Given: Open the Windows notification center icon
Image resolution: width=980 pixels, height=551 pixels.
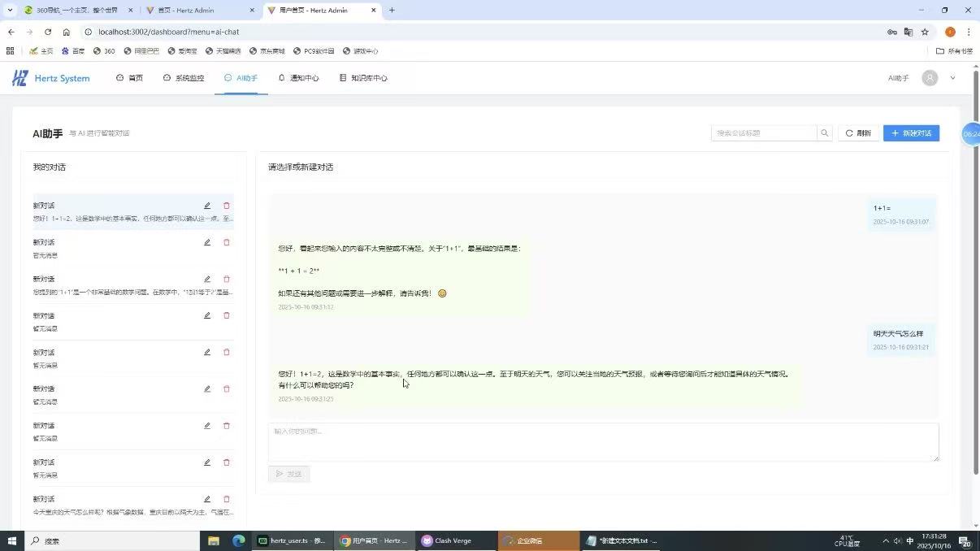Looking at the screenshot, I should click(x=965, y=540).
